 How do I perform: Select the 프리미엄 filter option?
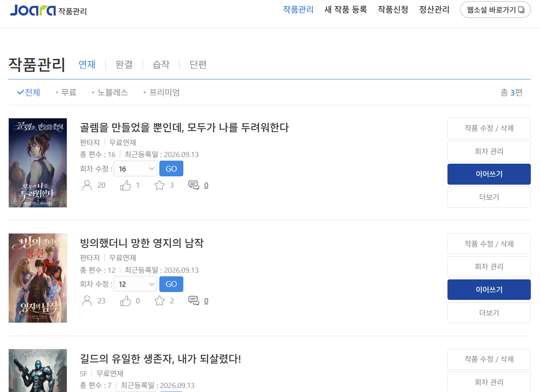[x=162, y=92]
